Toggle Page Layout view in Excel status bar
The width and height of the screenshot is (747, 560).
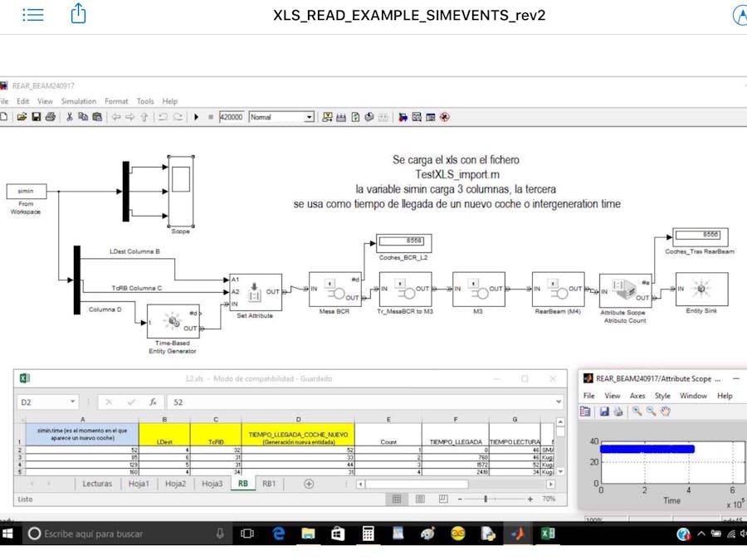tap(420, 499)
